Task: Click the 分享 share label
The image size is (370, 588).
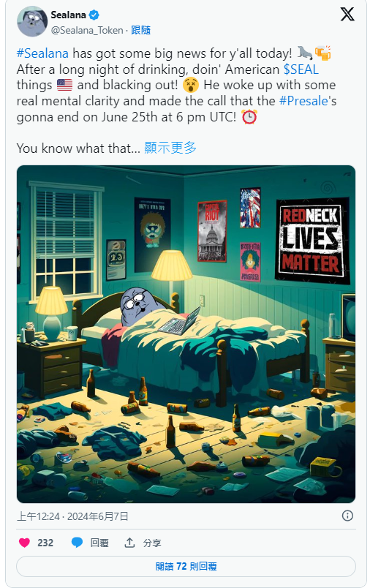Action: pos(152,543)
